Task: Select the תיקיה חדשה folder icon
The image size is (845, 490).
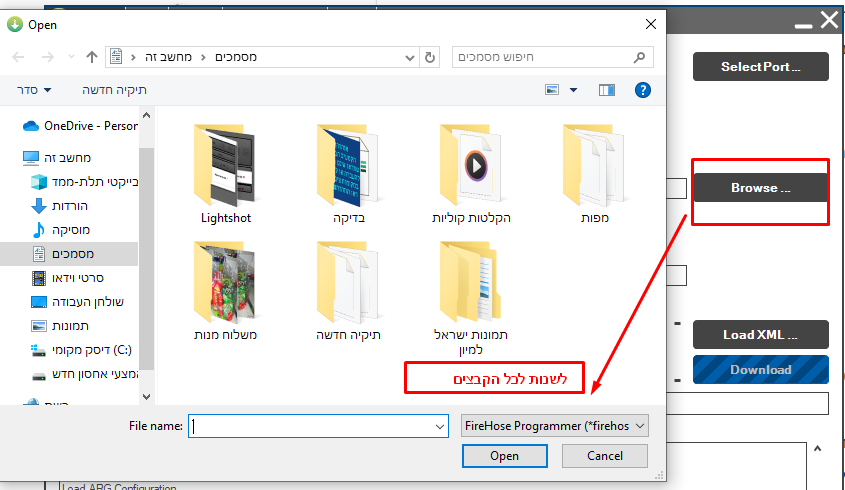Action: pos(349,282)
